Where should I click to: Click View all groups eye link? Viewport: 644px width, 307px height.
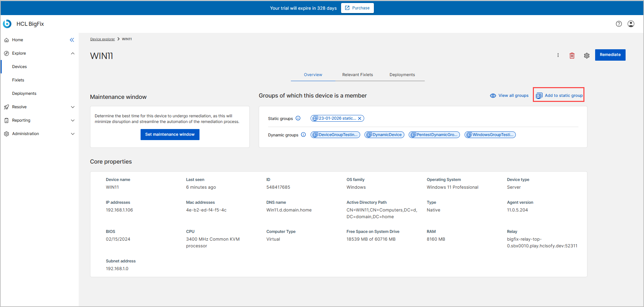pyautogui.click(x=509, y=96)
